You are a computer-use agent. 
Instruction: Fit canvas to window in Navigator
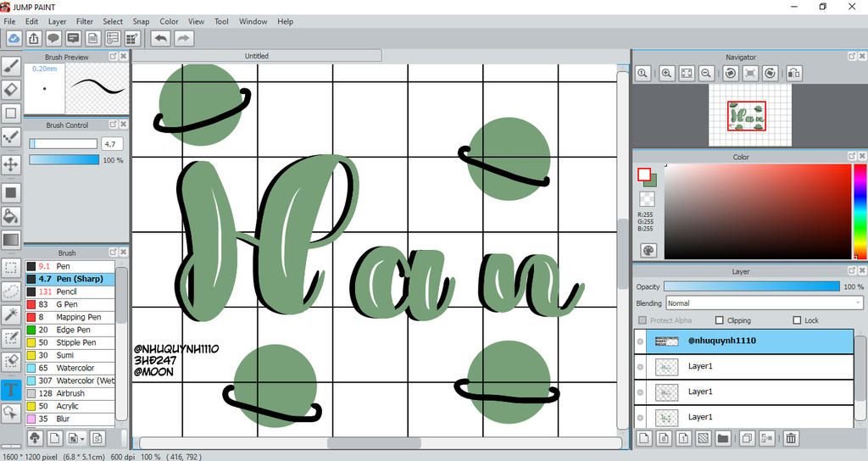(687, 73)
